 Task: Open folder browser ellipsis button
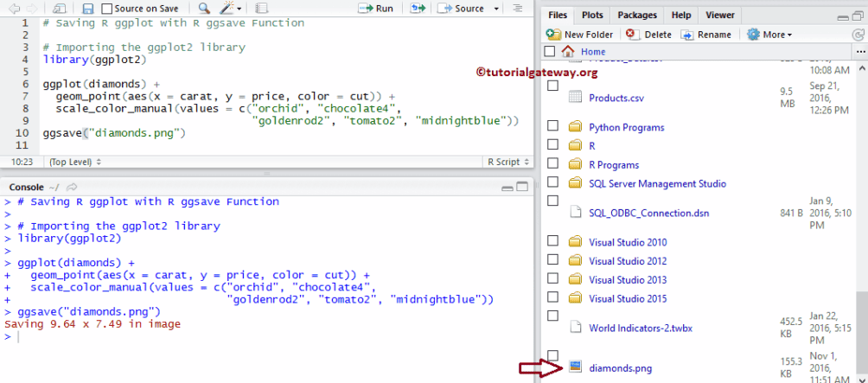pyautogui.click(x=861, y=52)
